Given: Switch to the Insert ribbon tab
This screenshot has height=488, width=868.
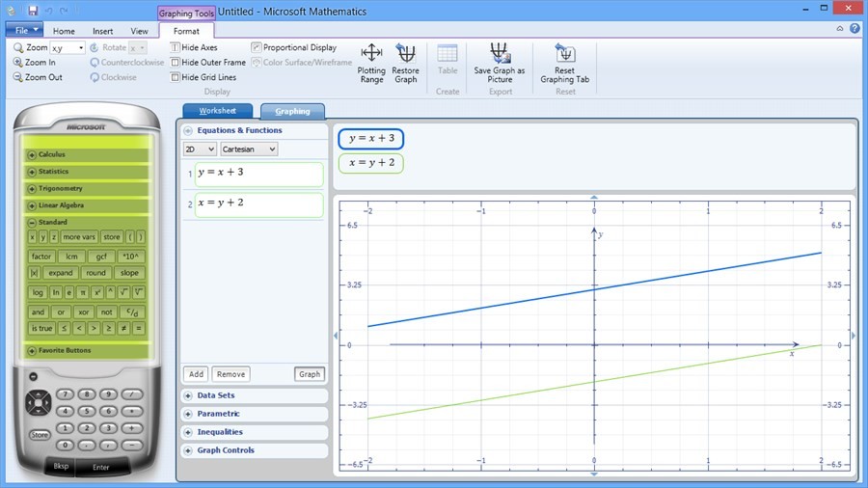Looking at the screenshot, I should tap(102, 31).
